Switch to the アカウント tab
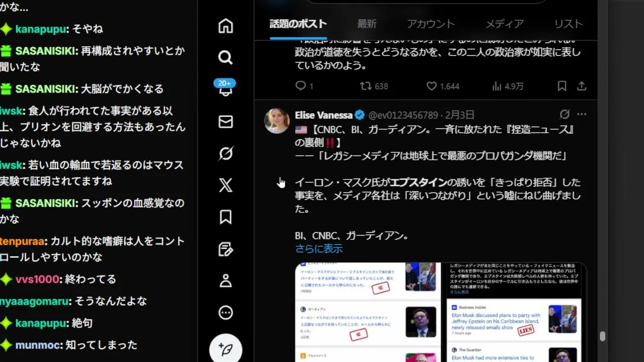Screen dimensions: 644x362 (431, 24)
